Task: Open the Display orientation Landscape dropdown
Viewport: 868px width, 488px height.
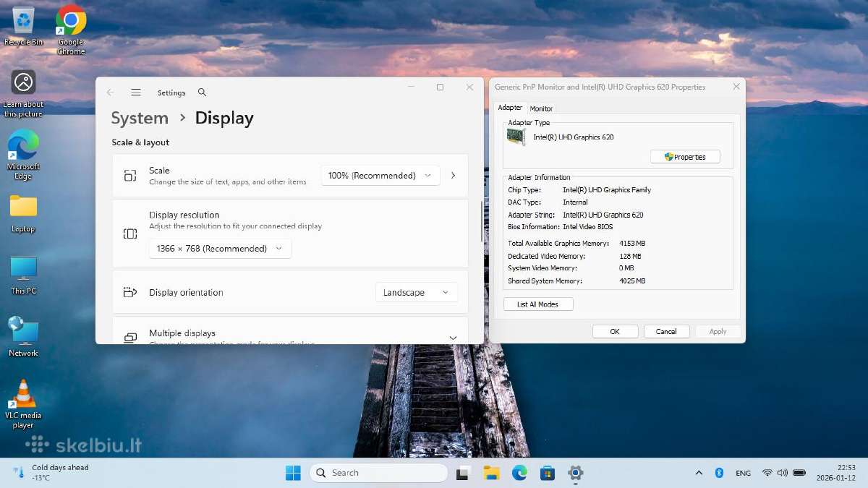Action: point(417,292)
